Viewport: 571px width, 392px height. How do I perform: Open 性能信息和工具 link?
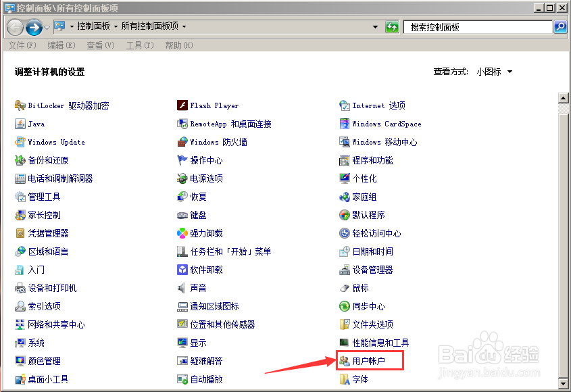pyautogui.click(x=380, y=343)
